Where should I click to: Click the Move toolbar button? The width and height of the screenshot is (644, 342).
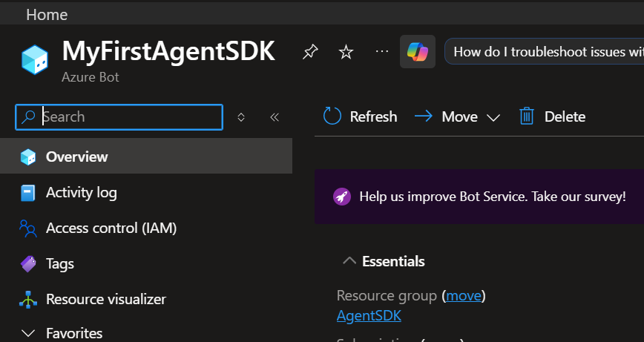coord(457,116)
